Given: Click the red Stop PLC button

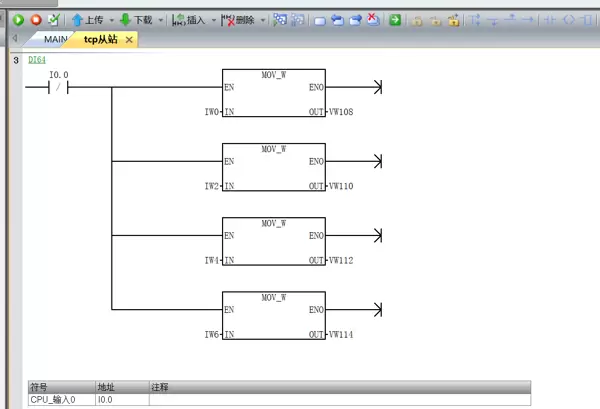Looking at the screenshot, I should point(36,19).
